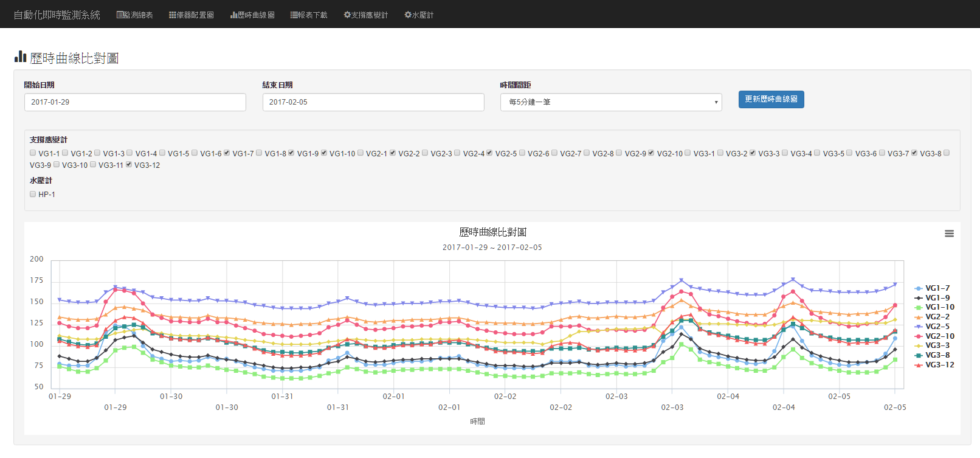980x458 pixels.
Task: Check the VG3-4 checkbox
Action: pos(785,153)
